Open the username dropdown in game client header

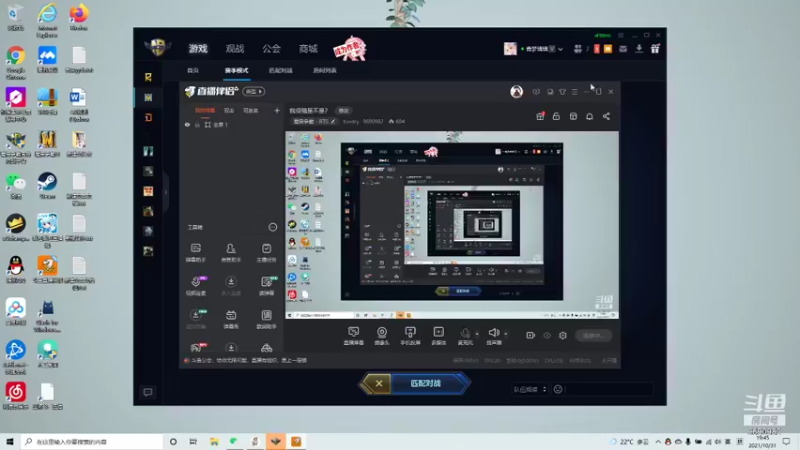coord(560,49)
